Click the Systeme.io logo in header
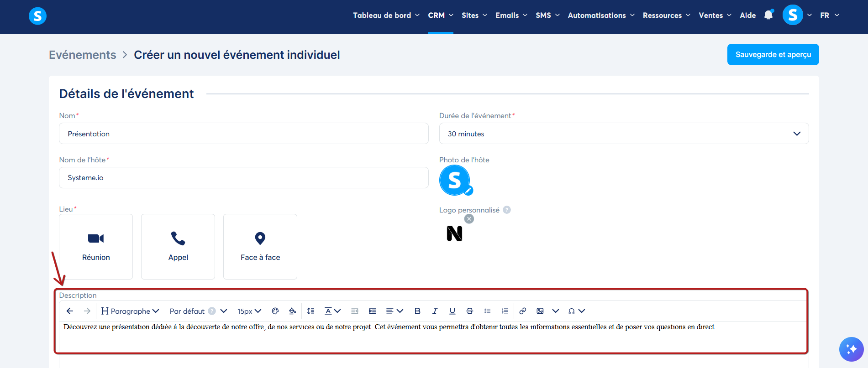The width and height of the screenshot is (868, 368). click(37, 16)
